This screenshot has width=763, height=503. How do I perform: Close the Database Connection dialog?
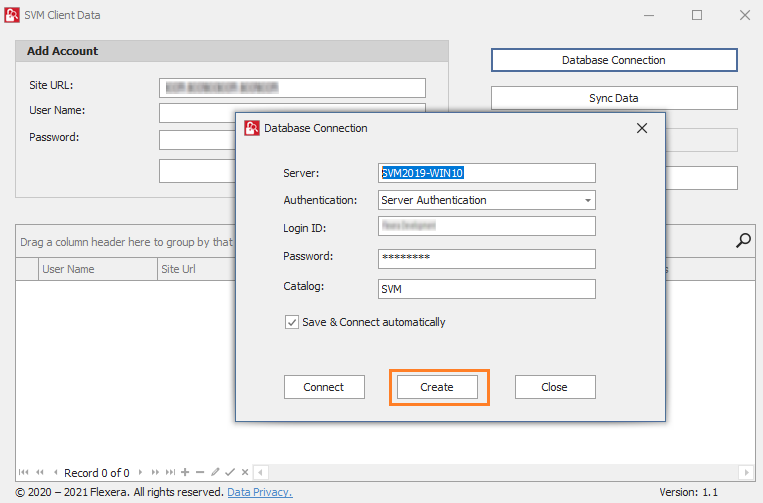click(x=642, y=128)
